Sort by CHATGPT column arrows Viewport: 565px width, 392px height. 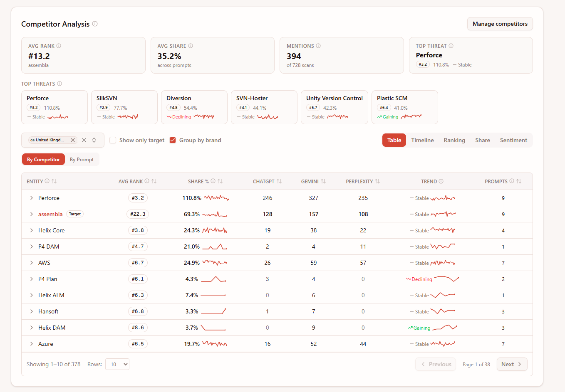[x=279, y=181]
